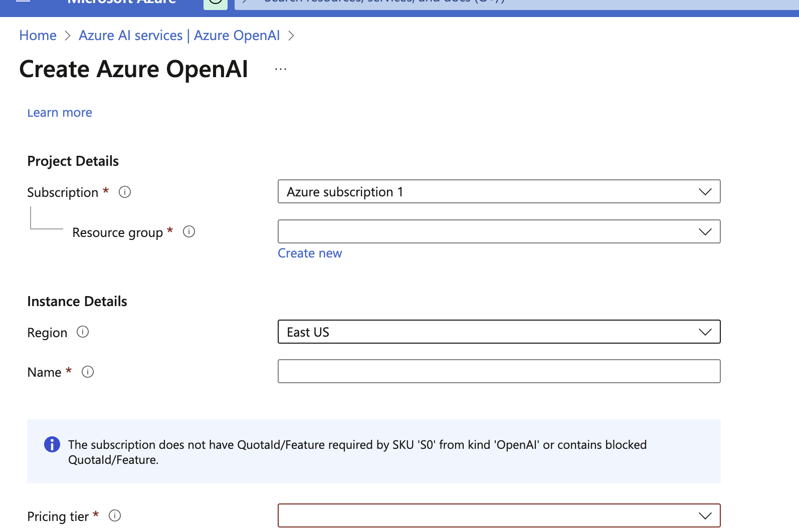
Task: Open the Home breadcrumb link
Action: 38,36
